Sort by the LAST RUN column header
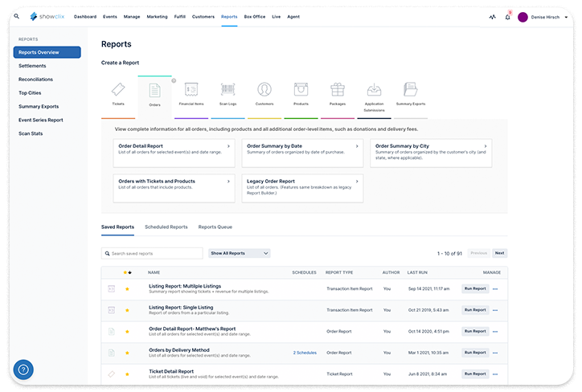Image resolution: width=582 pixels, height=392 pixels. pos(417,272)
